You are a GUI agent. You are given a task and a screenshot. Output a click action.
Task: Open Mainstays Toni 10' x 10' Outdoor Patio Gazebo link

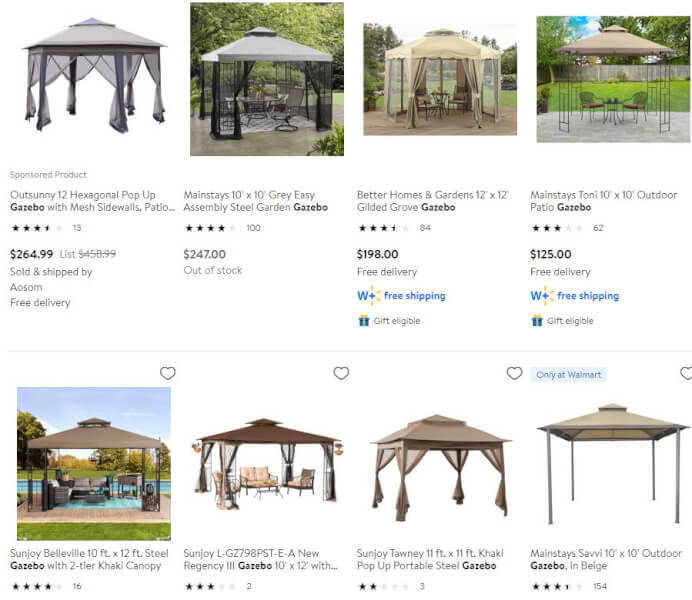point(603,201)
